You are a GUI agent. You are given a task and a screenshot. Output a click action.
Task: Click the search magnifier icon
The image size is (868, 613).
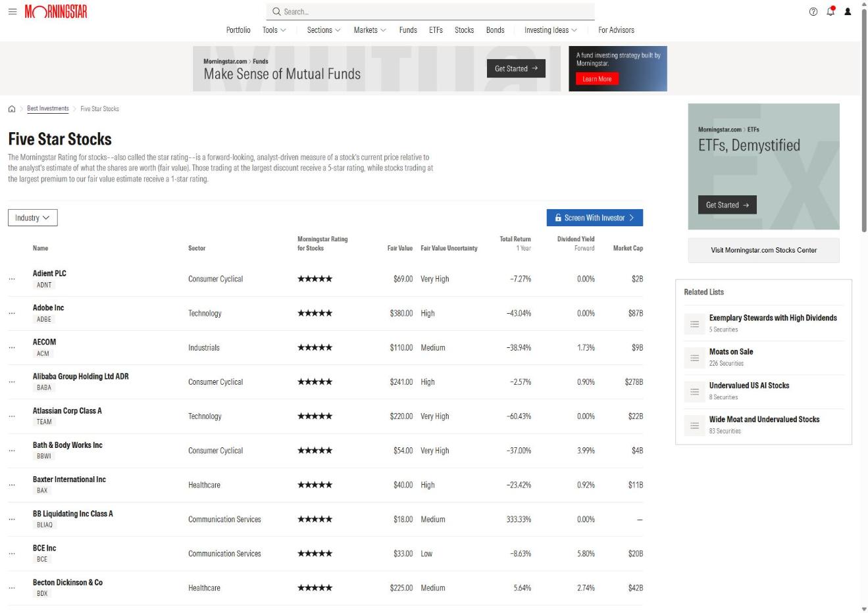pos(276,12)
